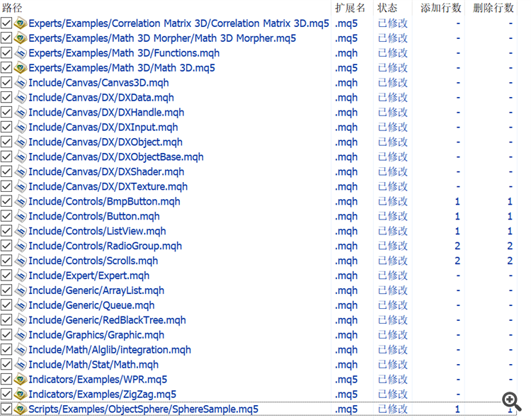This screenshot has height=420, width=531.
Task: Select Include/Generic/Queue.mqh row text
Action: click(91, 305)
